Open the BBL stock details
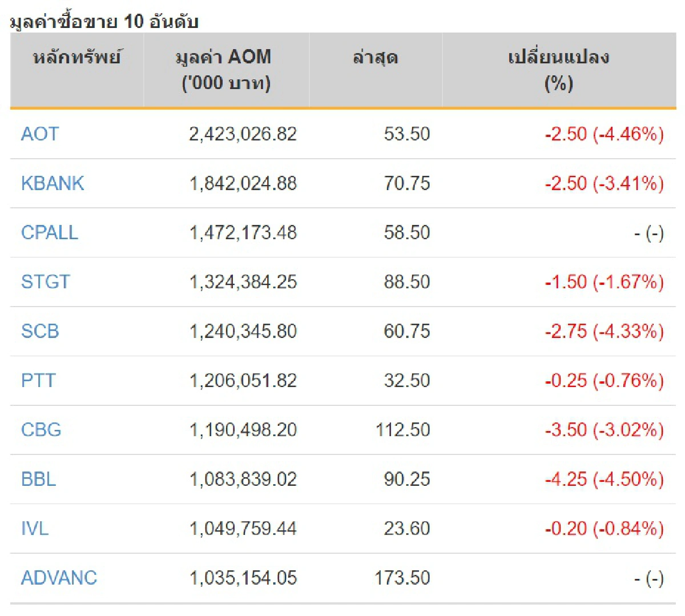 coord(38,480)
